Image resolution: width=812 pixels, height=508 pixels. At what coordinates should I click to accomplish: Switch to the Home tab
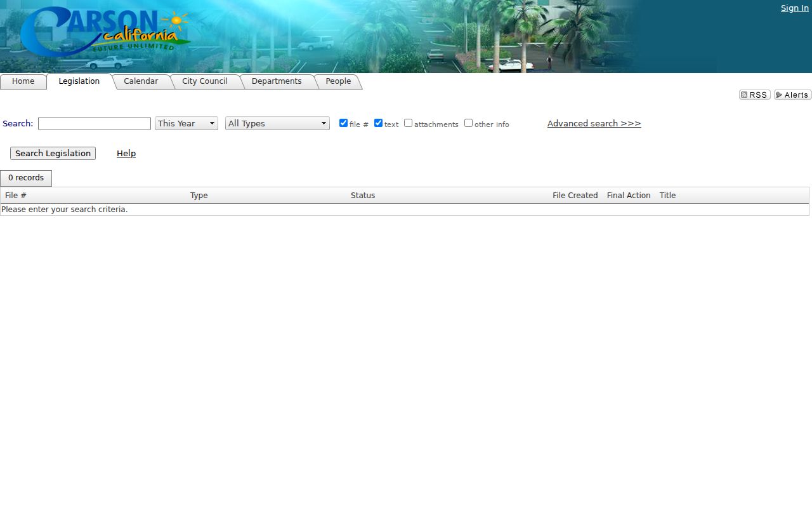pos(23,81)
